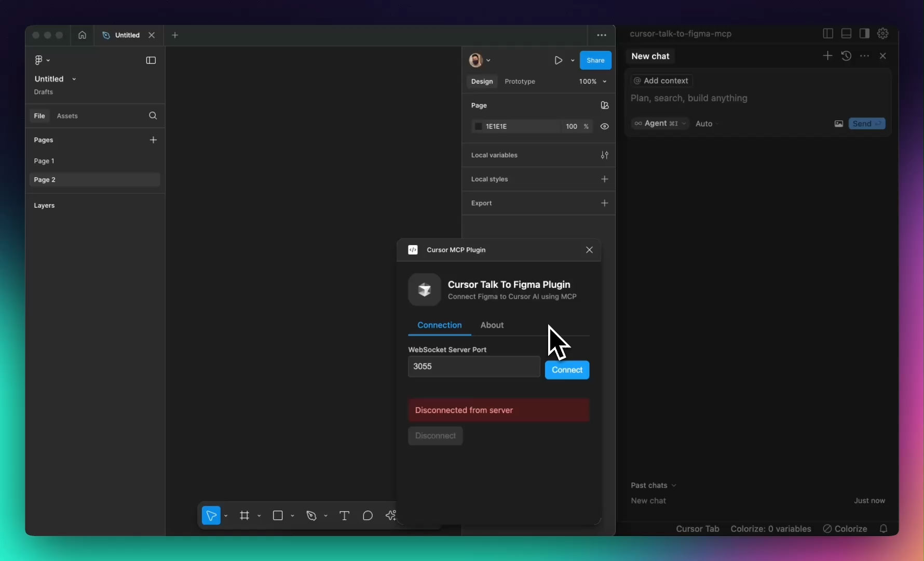Expand Pen tool options chevron
924x561 pixels.
(325, 516)
